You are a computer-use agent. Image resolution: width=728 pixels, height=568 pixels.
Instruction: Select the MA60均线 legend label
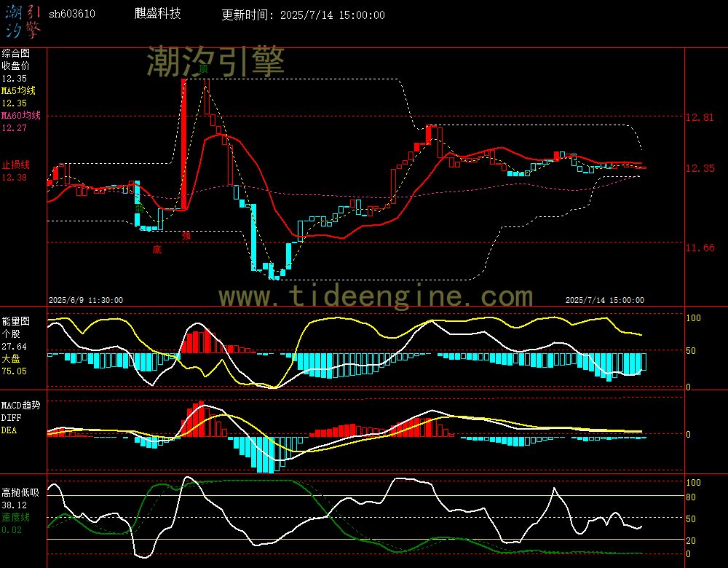coord(21,115)
